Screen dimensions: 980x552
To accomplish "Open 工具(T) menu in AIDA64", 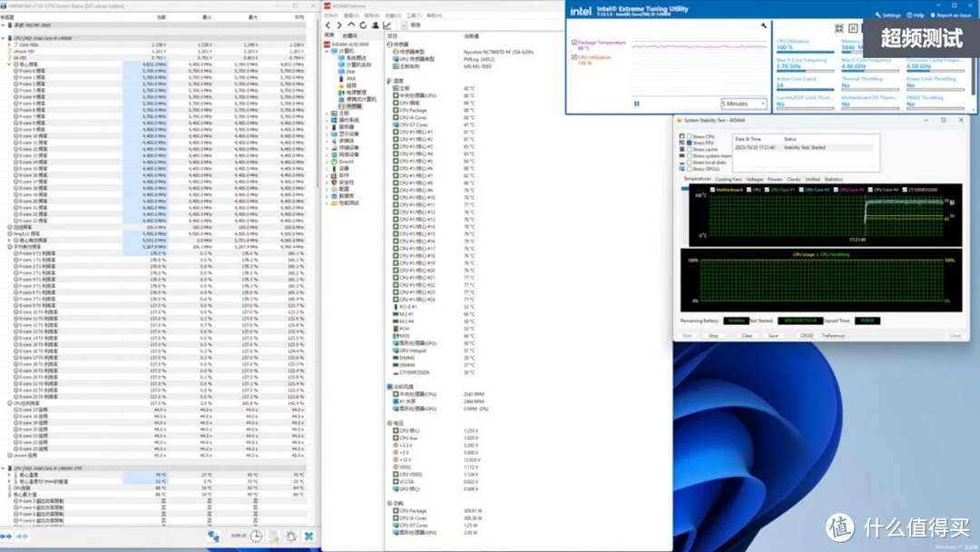I will pyautogui.click(x=414, y=15).
